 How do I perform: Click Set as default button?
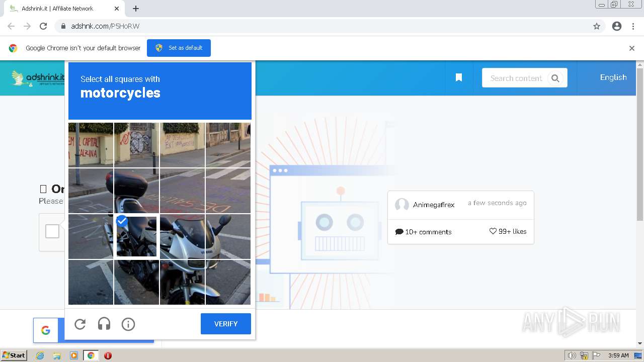(x=179, y=48)
